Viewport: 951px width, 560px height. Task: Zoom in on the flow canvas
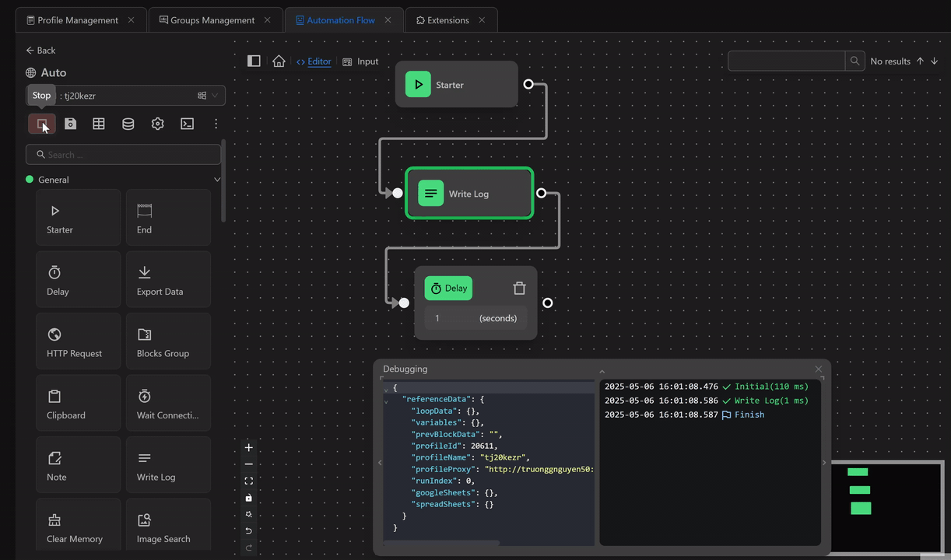[248, 447]
